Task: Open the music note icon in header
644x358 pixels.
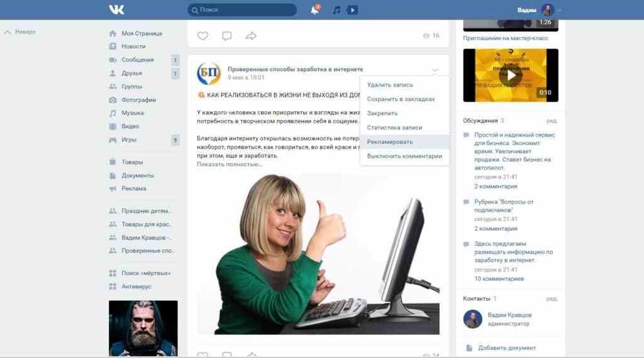Action: coord(336,10)
